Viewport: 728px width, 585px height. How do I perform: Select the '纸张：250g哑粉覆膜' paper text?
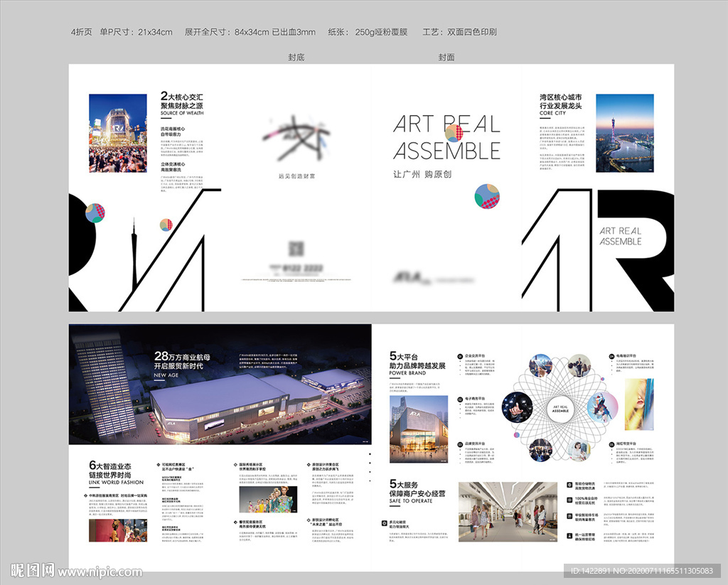[x=368, y=32]
